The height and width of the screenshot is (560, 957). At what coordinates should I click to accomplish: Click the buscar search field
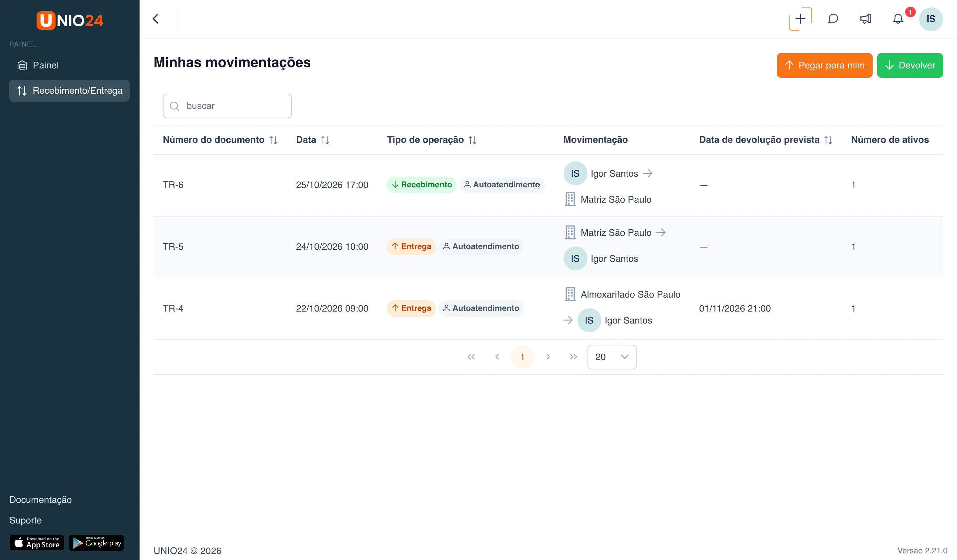pyautogui.click(x=227, y=106)
